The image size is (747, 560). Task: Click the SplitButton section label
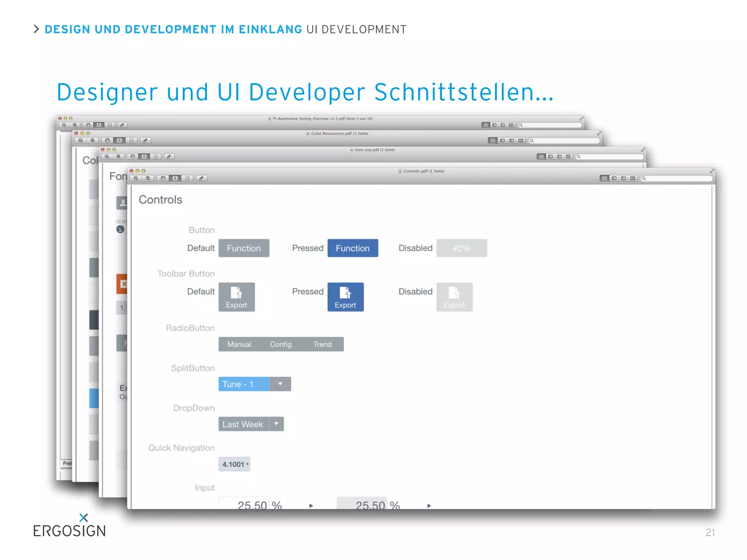[x=193, y=368]
